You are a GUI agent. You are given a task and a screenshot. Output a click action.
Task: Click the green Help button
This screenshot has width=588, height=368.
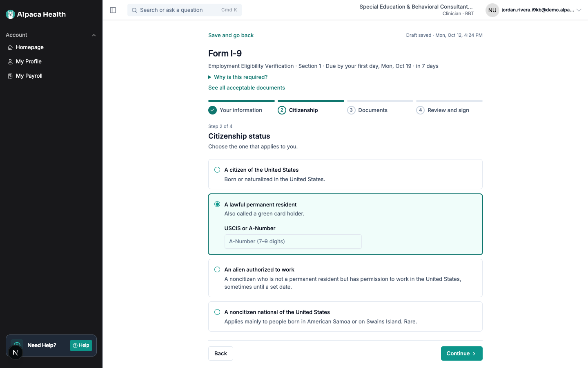81,346
